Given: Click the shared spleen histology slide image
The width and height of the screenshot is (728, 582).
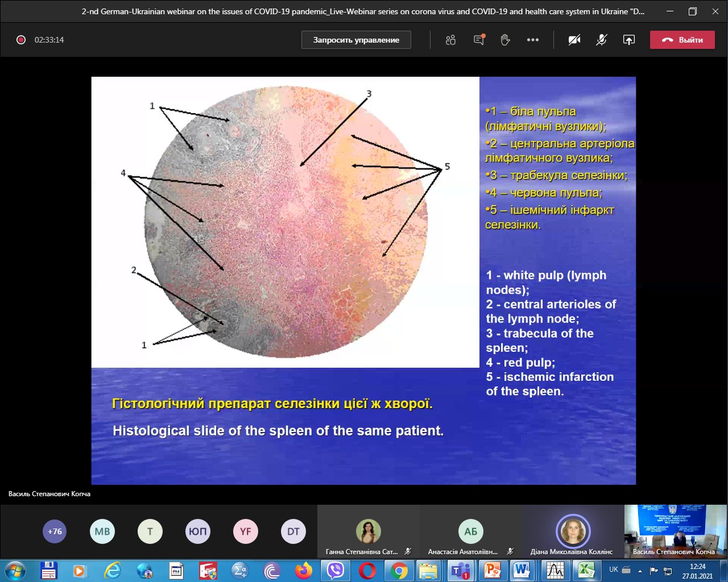Looking at the screenshot, I should (286, 222).
